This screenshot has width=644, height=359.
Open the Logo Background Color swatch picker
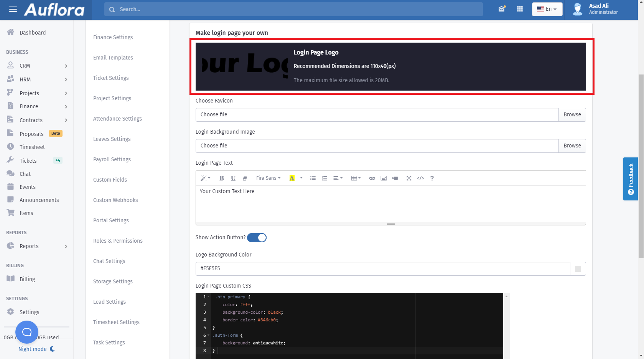coord(578,269)
